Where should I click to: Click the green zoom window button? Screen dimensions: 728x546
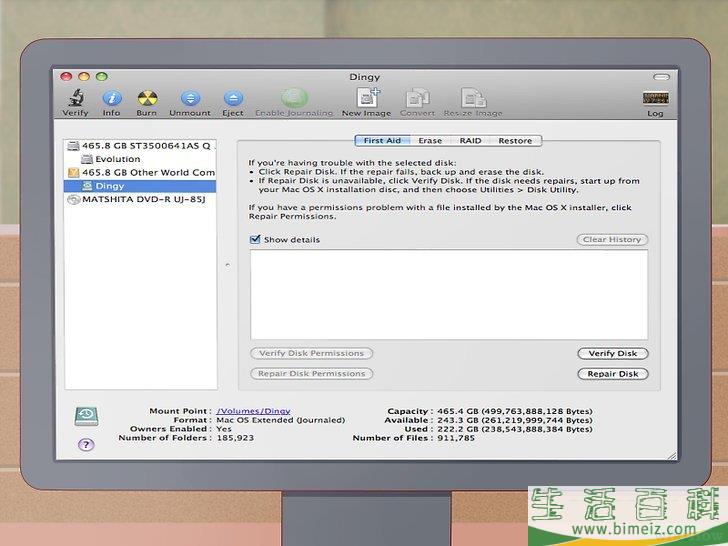[102, 77]
